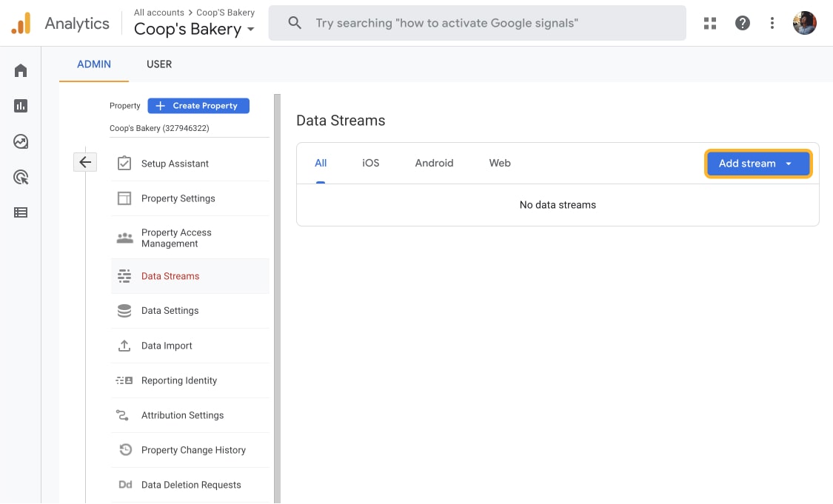Click the Create Property button
The image size is (833, 504).
tap(198, 105)
